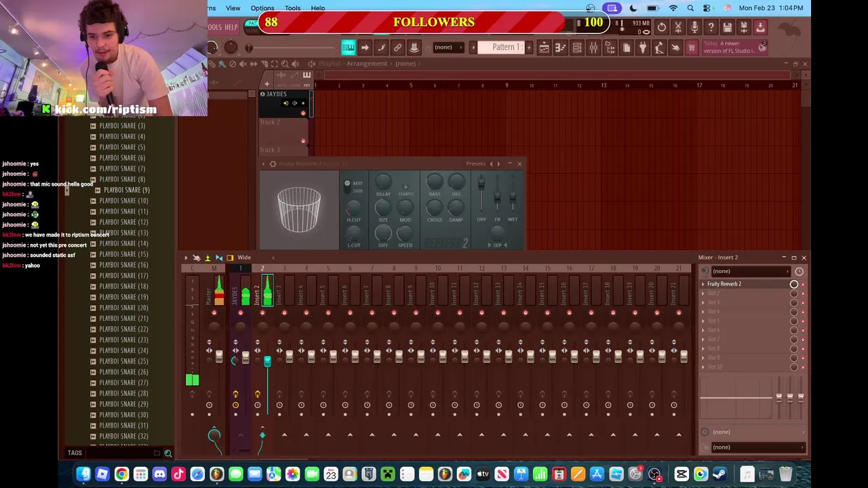
Task: Open the plugin picker plug icon
Action: point(642,47)
